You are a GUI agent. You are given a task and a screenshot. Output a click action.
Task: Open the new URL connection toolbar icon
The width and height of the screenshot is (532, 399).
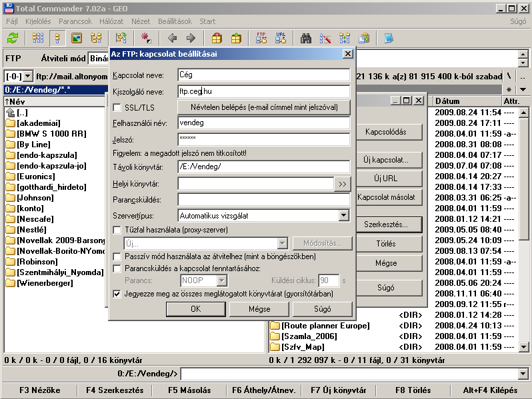coord(281,38)
